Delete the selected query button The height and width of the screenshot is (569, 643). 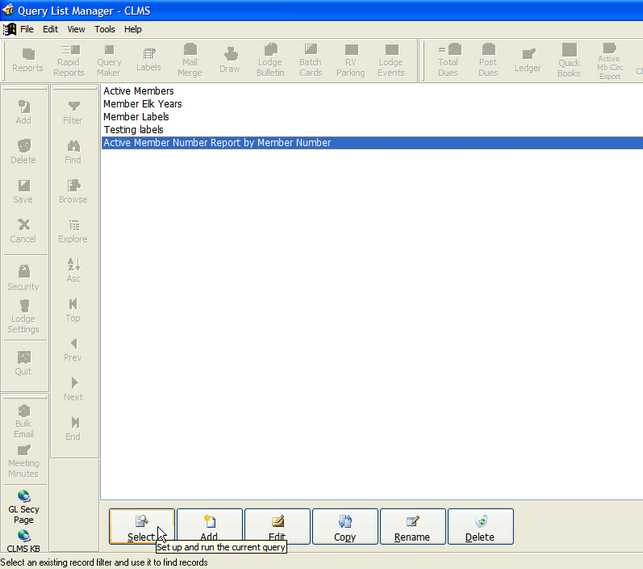point(480,526)
